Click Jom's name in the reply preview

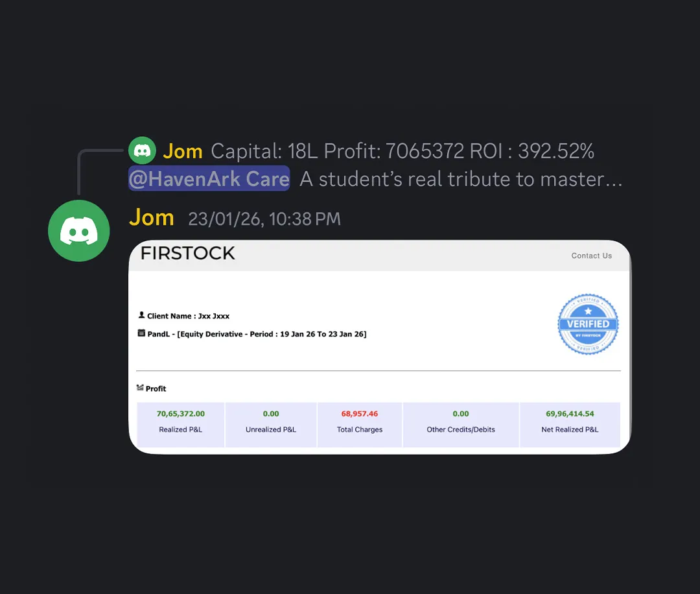[x=183, y=151]
